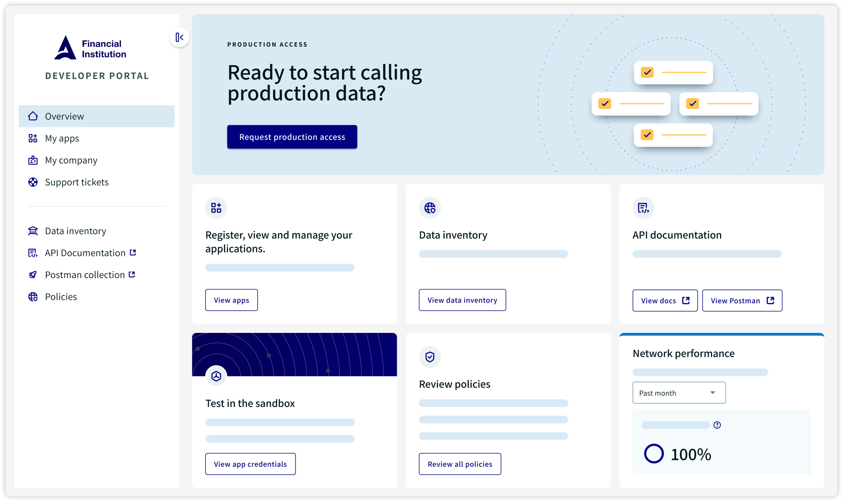The width and height of the screenshot is (843, 504).
Task: Click the shield icon on Review policies card
Action: (430, 357)
